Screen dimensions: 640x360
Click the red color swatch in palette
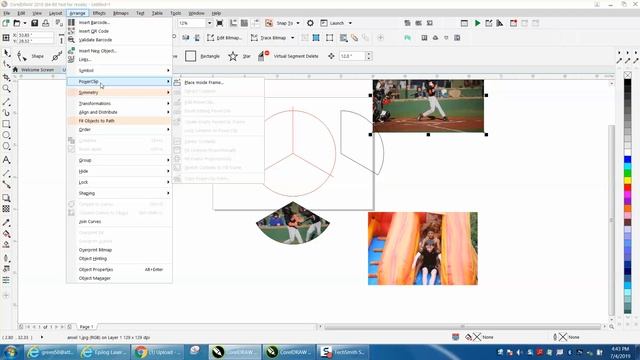[628, 187]
